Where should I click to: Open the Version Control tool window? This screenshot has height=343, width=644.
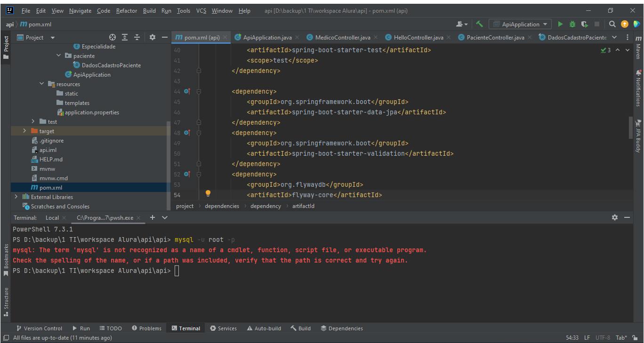(x=39, y=328)
